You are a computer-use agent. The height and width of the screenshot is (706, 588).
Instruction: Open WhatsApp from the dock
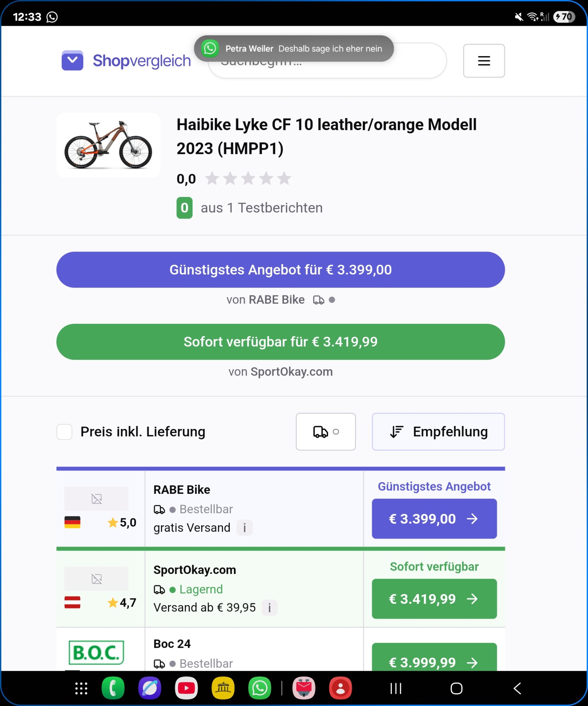coord(260,688)
